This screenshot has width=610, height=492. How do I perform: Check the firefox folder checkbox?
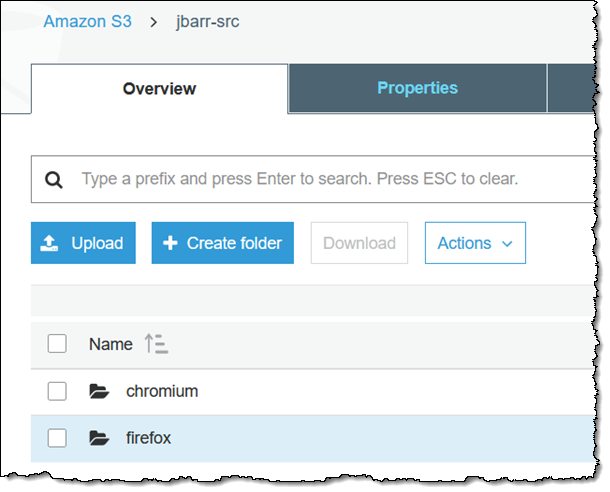(57, 438)
